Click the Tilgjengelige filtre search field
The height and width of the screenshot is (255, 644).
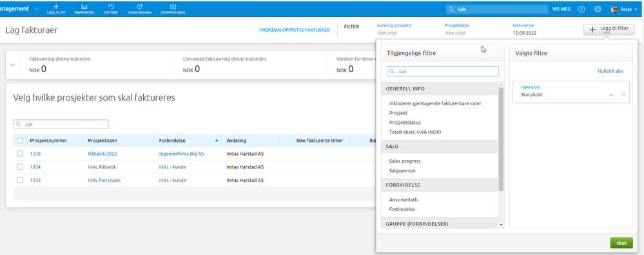(x=443, y=72)
